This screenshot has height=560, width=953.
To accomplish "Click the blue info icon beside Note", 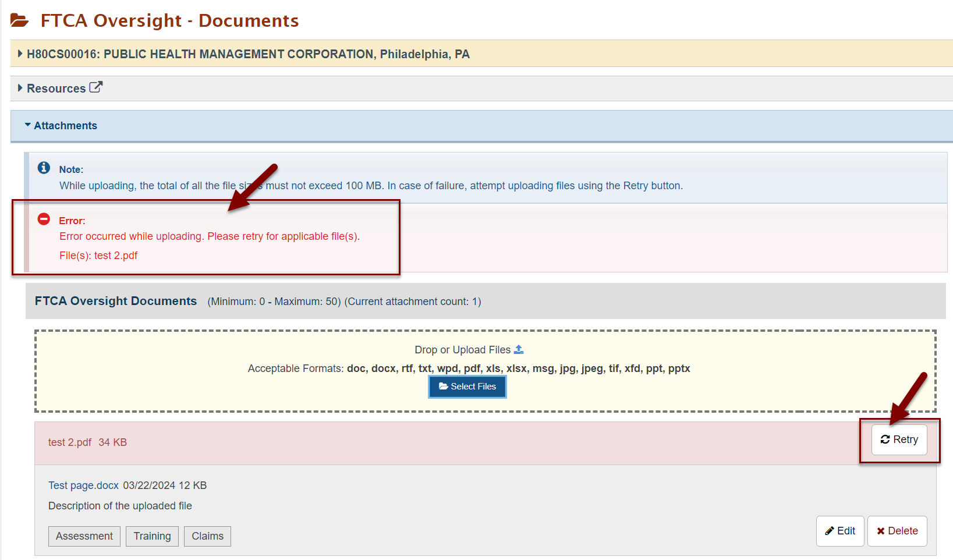I will [x=44, y=168].
